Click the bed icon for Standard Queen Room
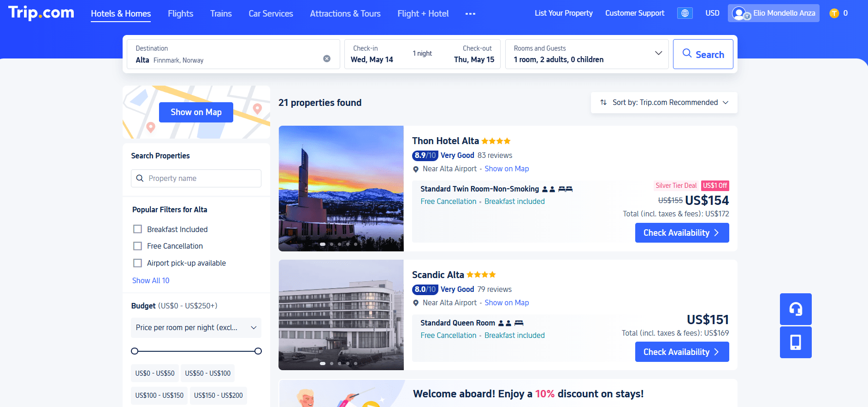 (519, 323)
